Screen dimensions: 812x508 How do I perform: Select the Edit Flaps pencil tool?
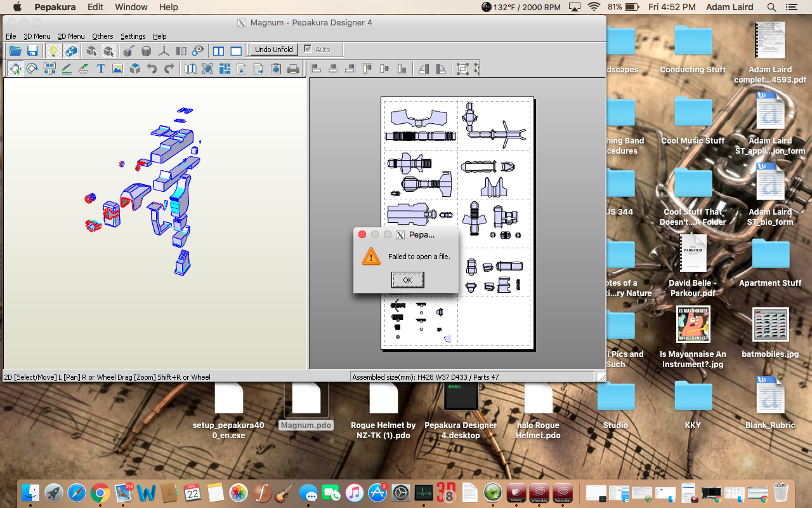(67, 69)
